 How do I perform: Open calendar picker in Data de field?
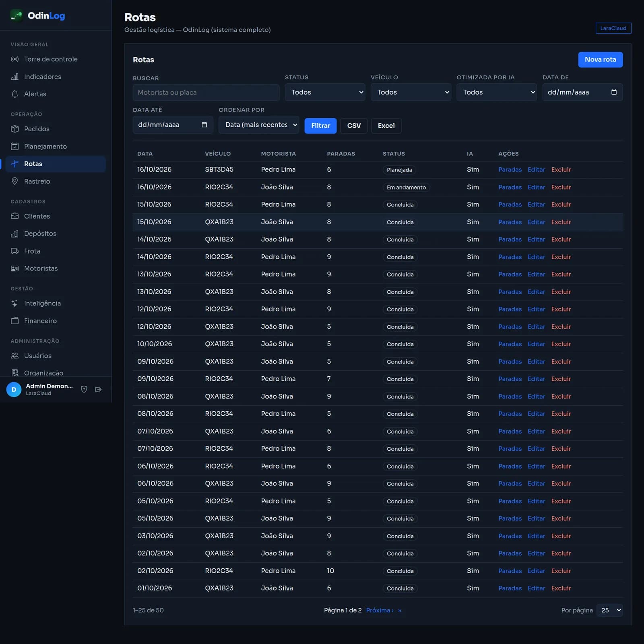(614, 92)
